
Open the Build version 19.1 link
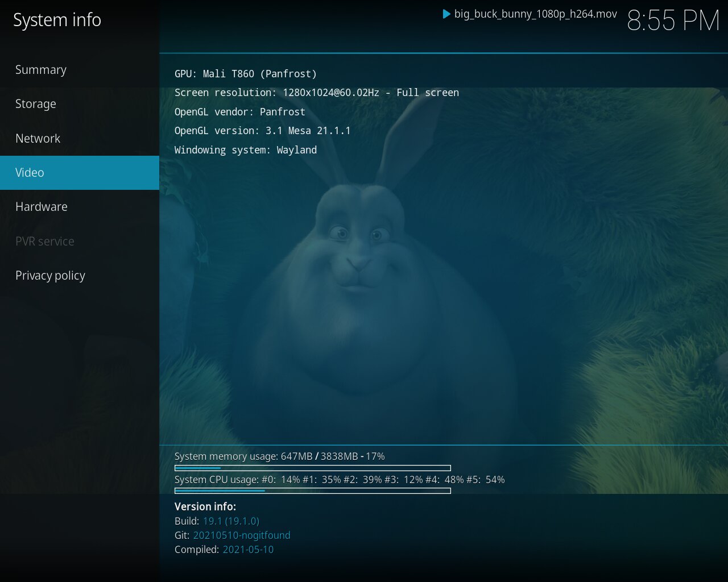tap(231, 521)
